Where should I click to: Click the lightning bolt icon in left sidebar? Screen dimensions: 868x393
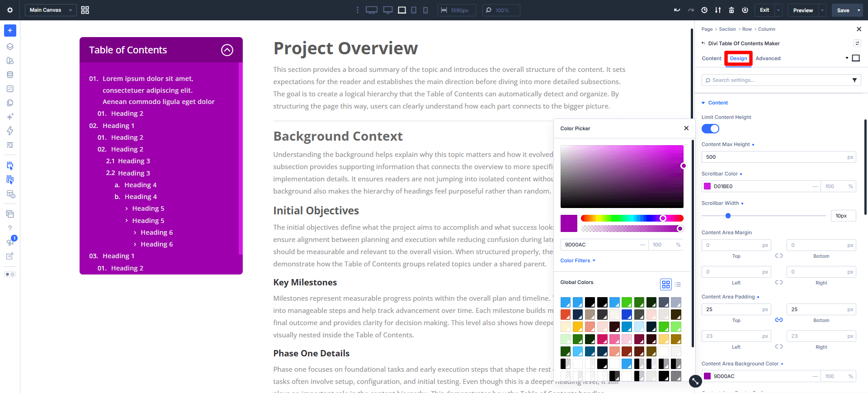coord(10,131)
